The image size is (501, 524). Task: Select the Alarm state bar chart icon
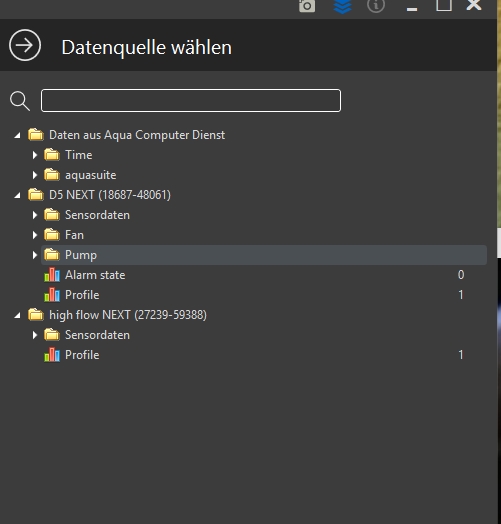tap(52, 275)
